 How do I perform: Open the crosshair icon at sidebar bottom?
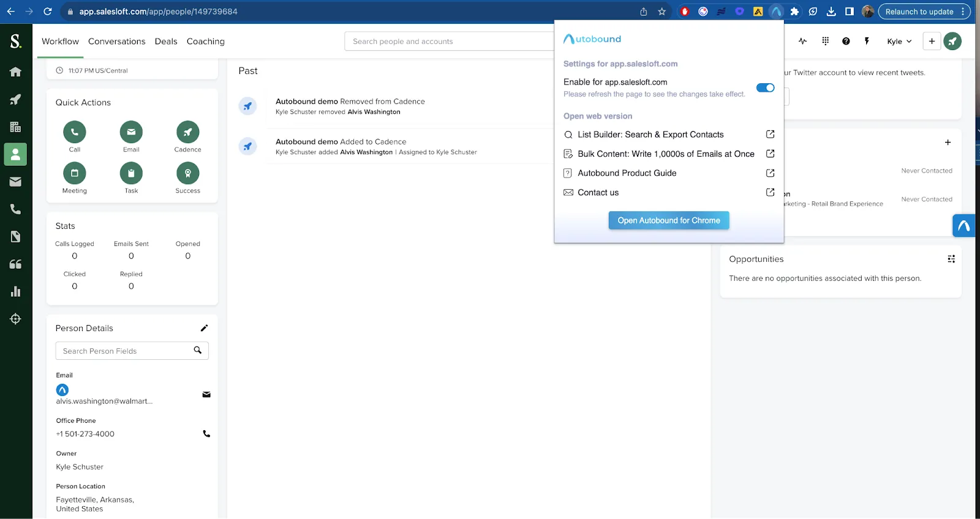(x=16, y=319)
